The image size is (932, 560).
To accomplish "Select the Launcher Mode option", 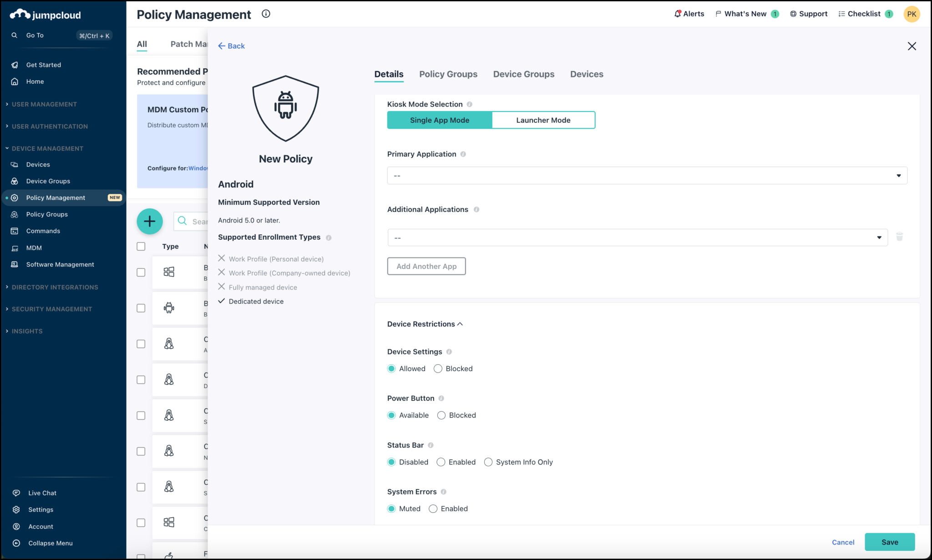I will tap(543, 120).
